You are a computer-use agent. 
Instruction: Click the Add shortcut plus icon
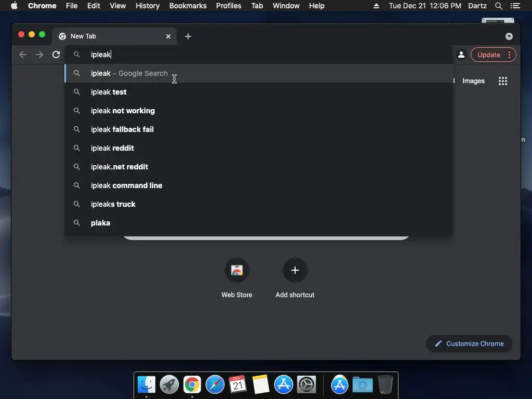pos(295,270)
